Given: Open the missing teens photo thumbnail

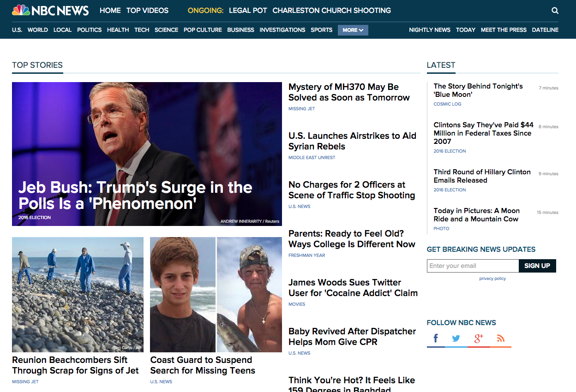Looking at the screenshot, I should click(216, 295).
